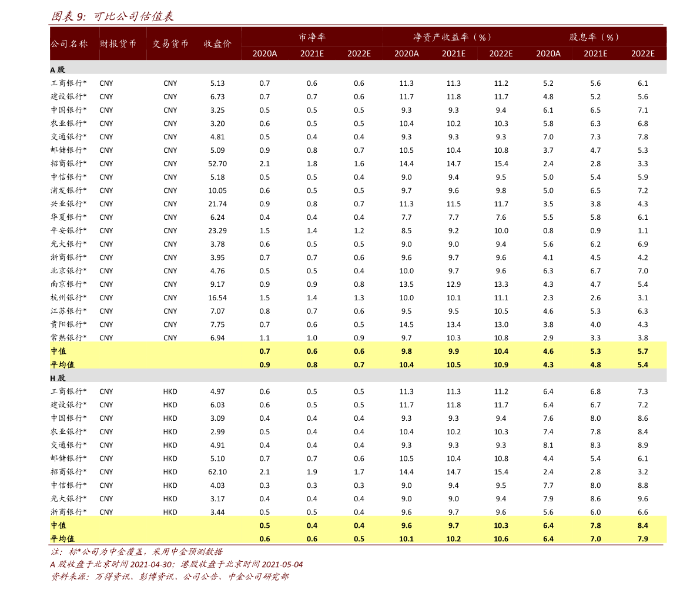The width and height of the screenshot is (700, 593).
Task: Click the '14.5' ROE value in 贵阳银行 row
Action: 406,324
